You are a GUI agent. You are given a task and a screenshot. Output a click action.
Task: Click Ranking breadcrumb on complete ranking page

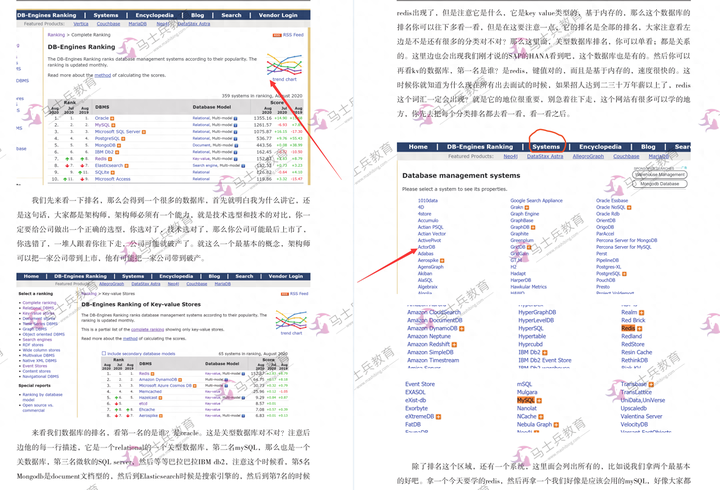56,35
